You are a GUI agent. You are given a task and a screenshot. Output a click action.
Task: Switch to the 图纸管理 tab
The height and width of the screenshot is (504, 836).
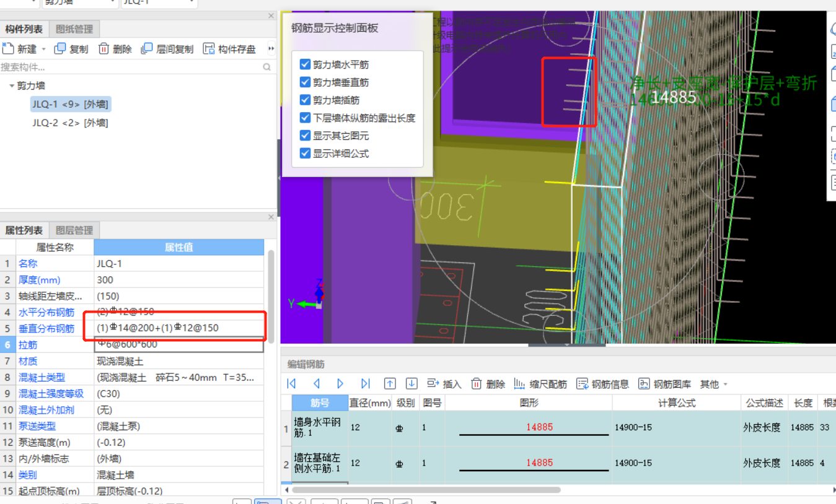point(74,29)
